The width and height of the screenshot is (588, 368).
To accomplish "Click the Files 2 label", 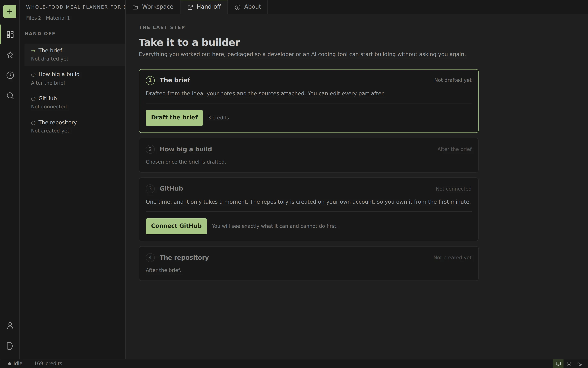I will coord(33,18).
